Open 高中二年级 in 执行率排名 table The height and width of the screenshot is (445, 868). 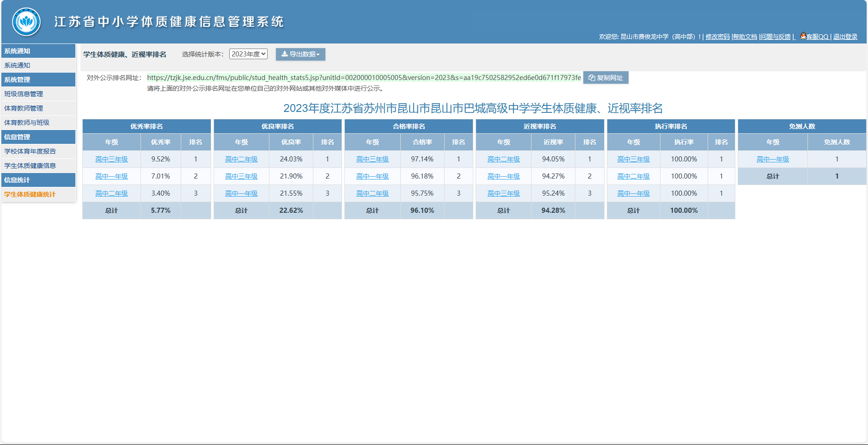pyautogui.click(x=634, y=176)
